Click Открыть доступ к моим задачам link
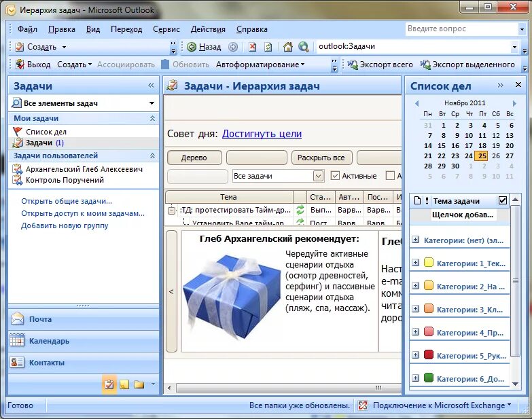This screenshot has height=419, width=532. coord(83,213)
